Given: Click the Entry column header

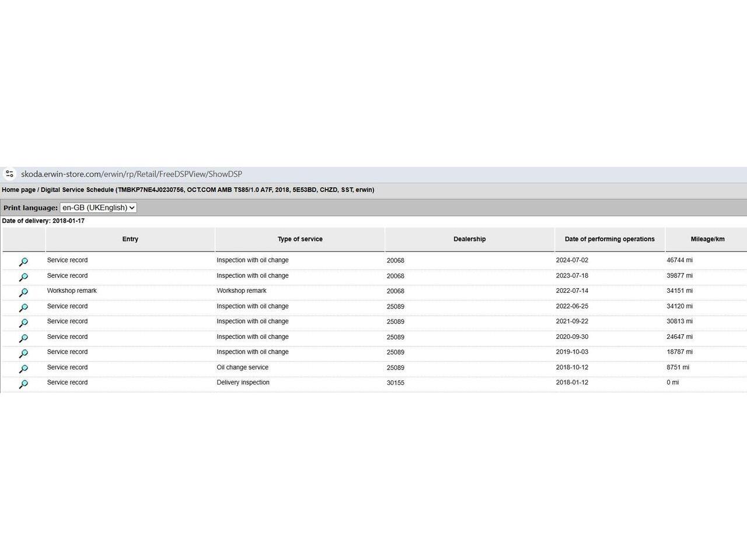Looking at the screenshot, I should (130, 239).
